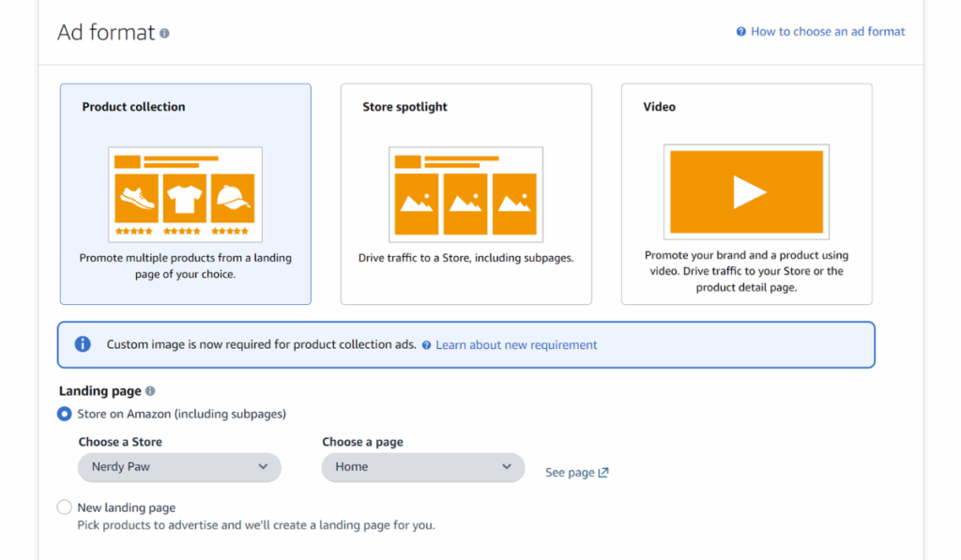The image size is (961, 560).
Task: Choose the Video ad format card
Action: coord(746,193)
